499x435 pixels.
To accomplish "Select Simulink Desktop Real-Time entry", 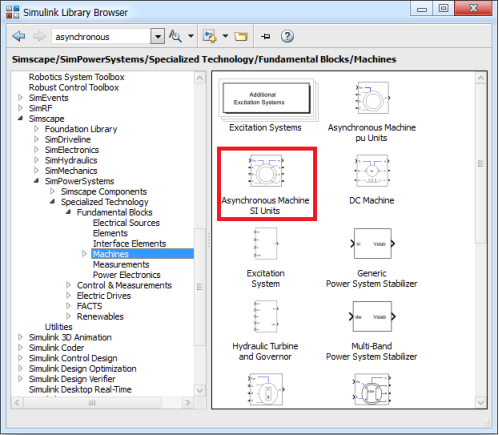I will [80, 389].
